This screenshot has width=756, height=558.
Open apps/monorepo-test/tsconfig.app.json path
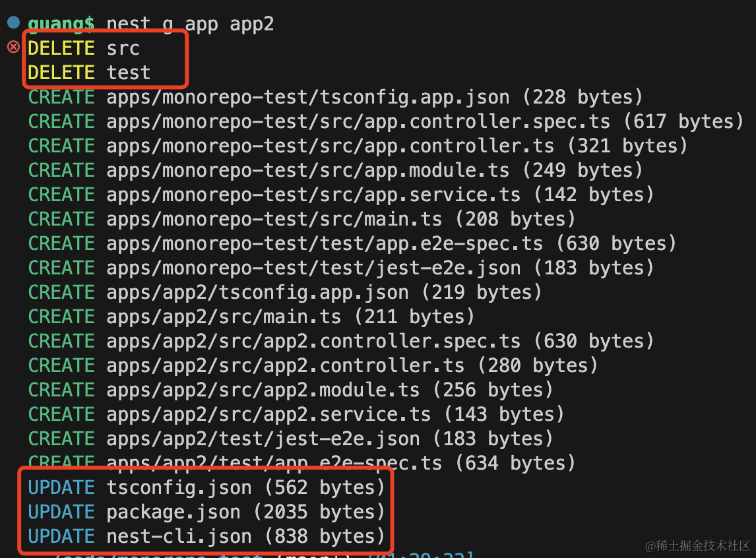pos(307,98)
